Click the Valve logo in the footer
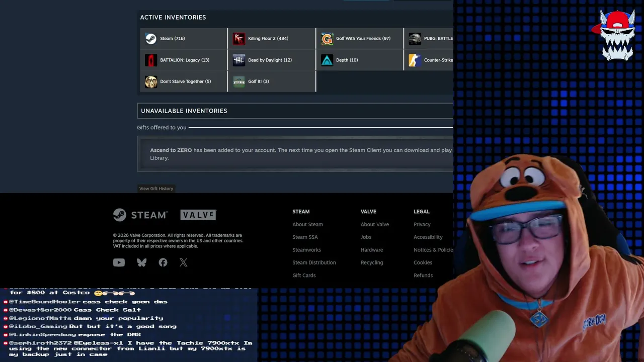 point(198,215)
